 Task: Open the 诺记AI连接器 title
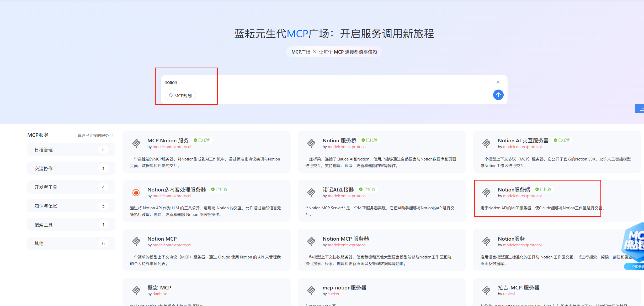[x=338, y=190]
